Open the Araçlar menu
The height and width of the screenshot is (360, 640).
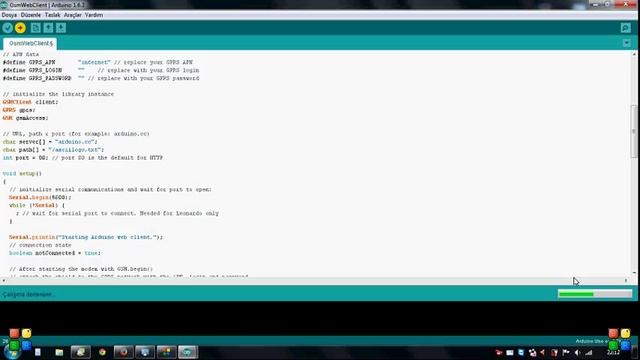73,15
